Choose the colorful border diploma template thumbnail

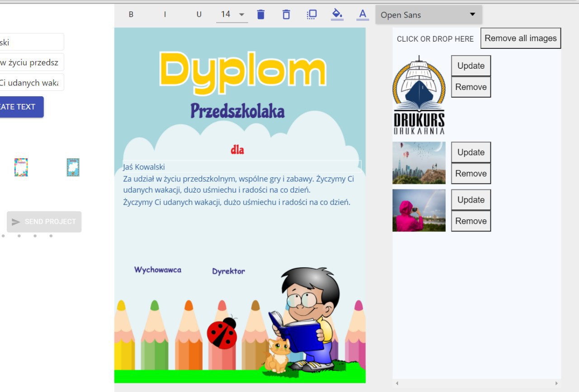pos(21,167)
